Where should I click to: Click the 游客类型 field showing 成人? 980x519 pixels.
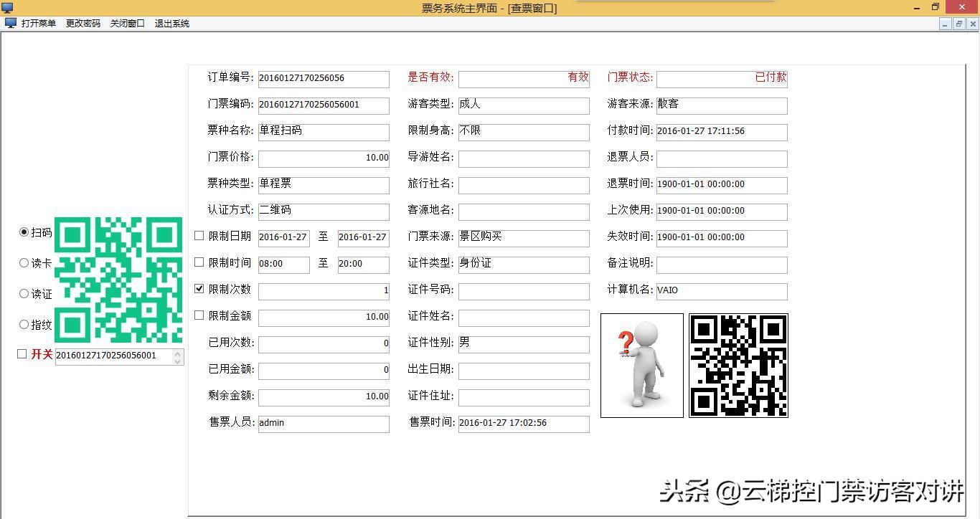coord(524,105)
